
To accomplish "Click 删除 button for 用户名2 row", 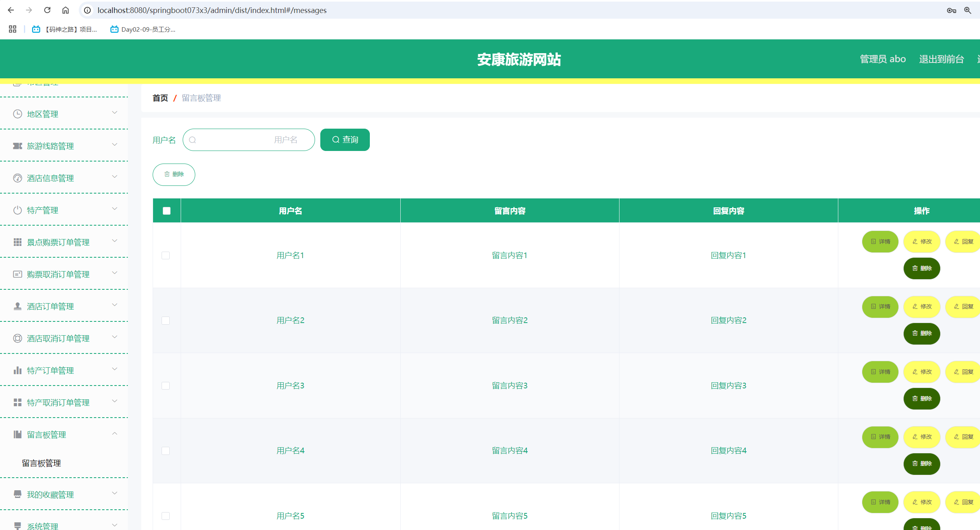I will 922,334.
